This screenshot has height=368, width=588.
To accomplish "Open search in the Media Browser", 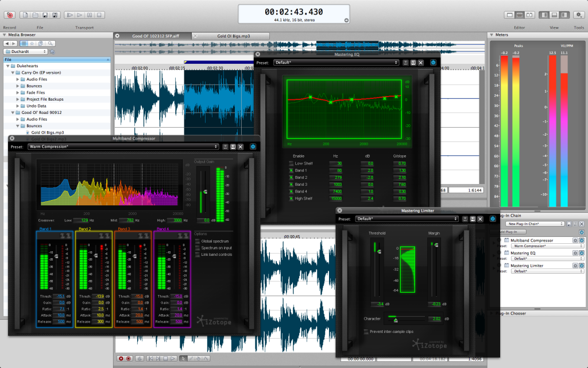I will [x=50, y=44].
